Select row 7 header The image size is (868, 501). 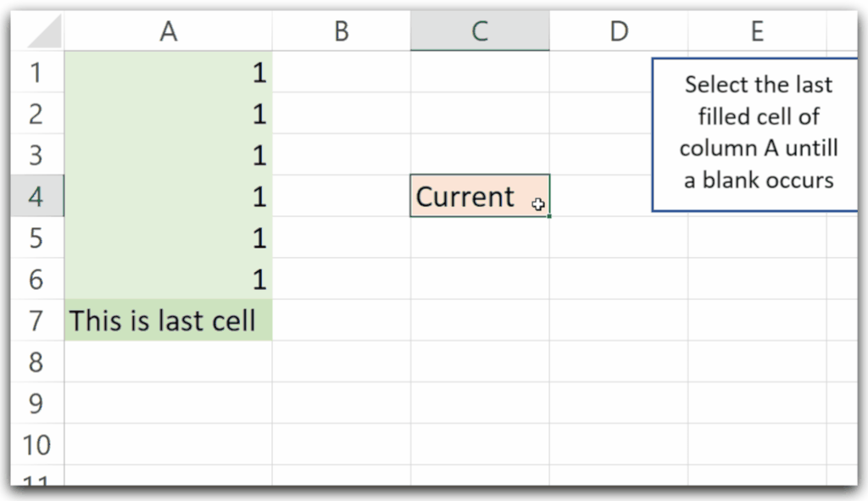(36, 321)
